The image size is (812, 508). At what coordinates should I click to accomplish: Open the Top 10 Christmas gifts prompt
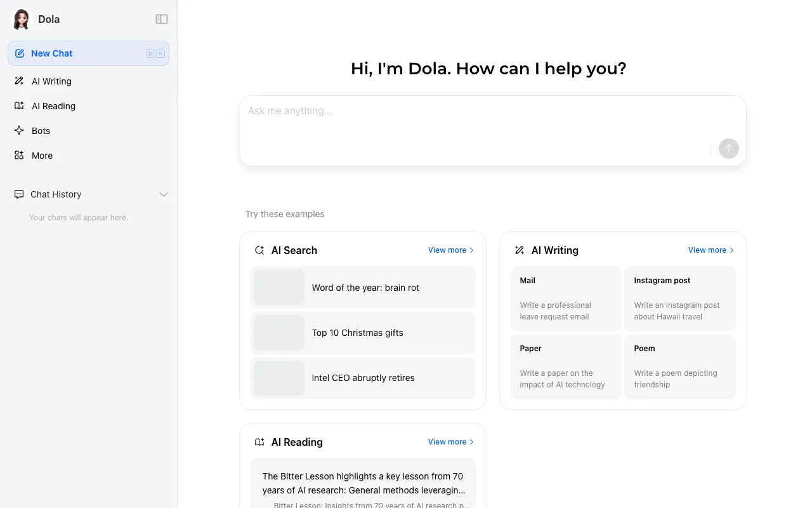[x=362, y=332]
